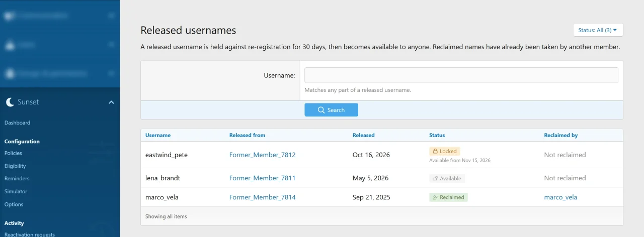Open the Reminders configuration page

(x=17, y=179)
